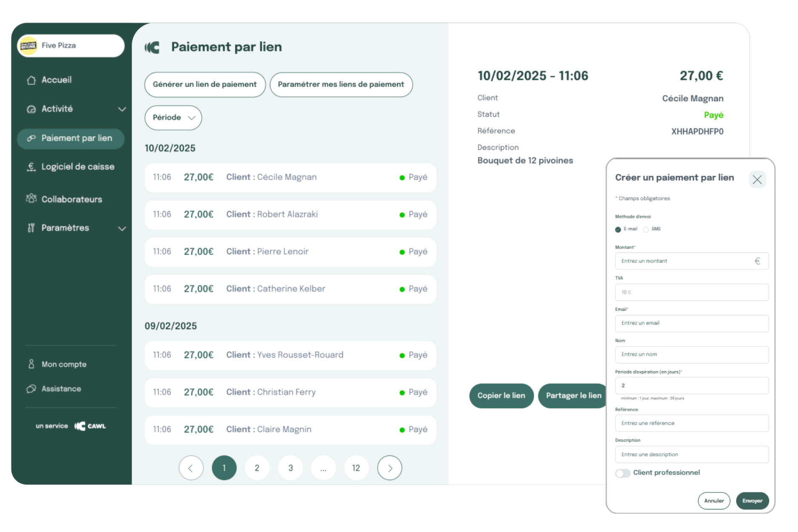Click the Assistance chat icon

31,389
